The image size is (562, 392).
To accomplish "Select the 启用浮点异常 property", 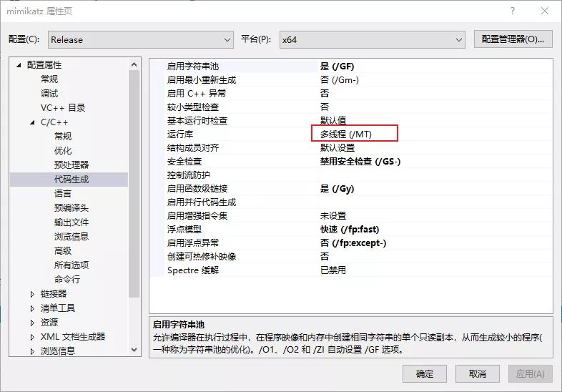I will click(x=193, y=243).
